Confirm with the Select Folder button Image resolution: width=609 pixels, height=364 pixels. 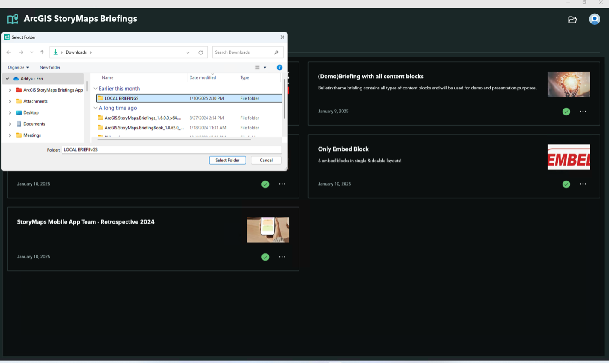[227, 160]
